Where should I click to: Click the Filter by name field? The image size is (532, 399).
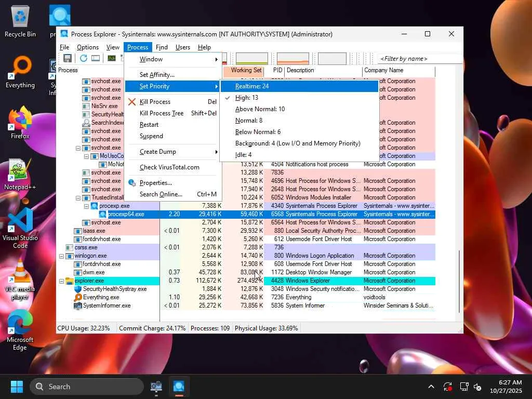(x=419, y=59)
